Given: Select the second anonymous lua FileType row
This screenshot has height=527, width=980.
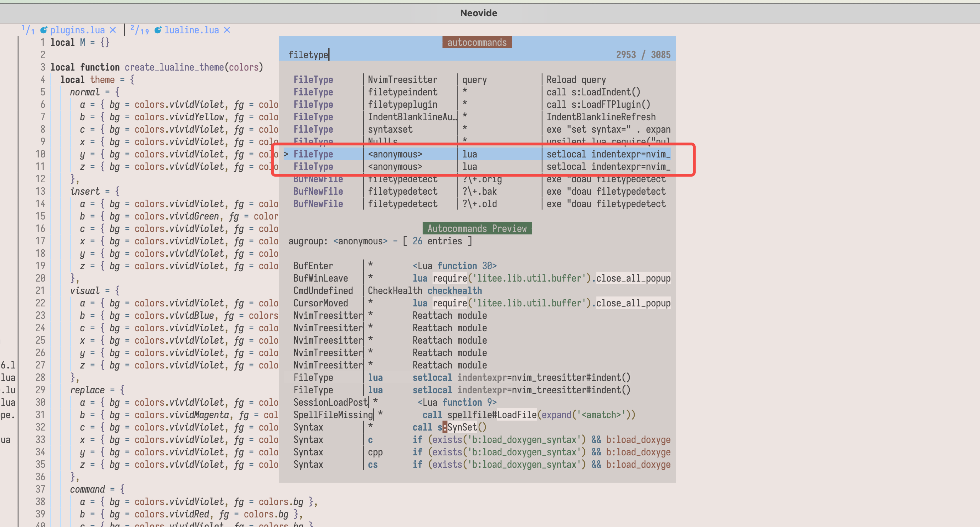Looking at the screenshot, I should (x=395, y=167).
